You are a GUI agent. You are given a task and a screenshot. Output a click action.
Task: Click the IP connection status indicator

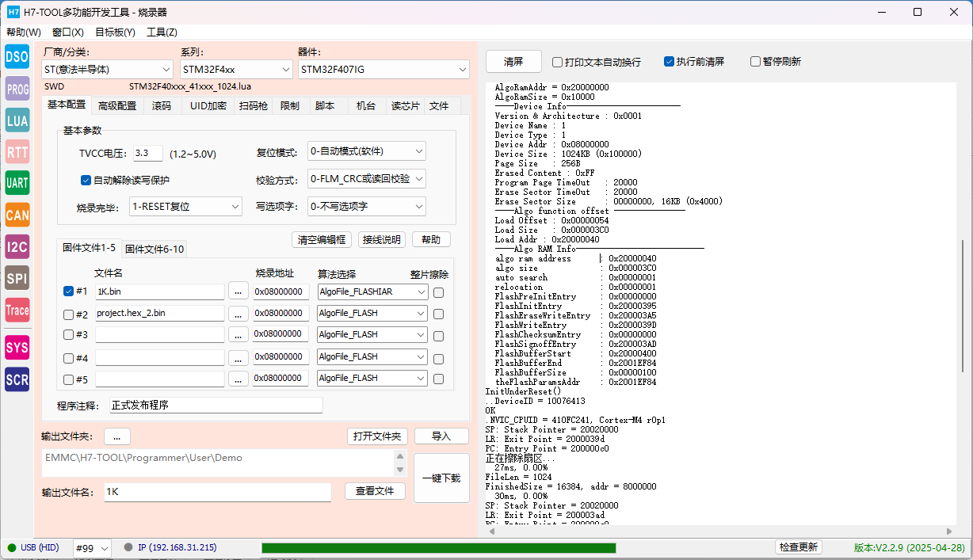[170, 547]
